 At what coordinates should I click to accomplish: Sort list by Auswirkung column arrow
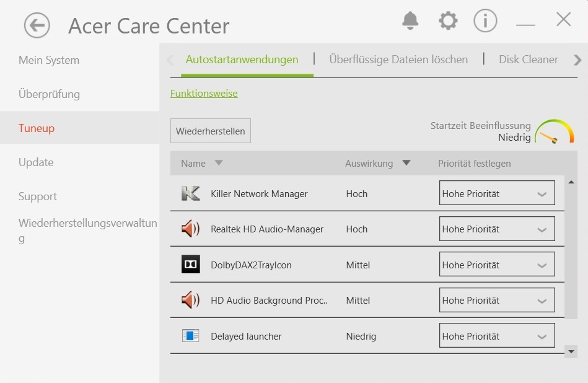(406, 164)
